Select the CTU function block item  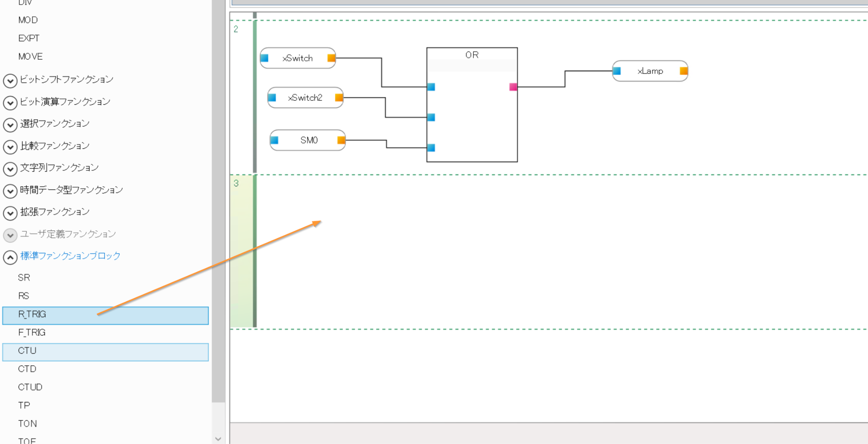tap(28, 351)
